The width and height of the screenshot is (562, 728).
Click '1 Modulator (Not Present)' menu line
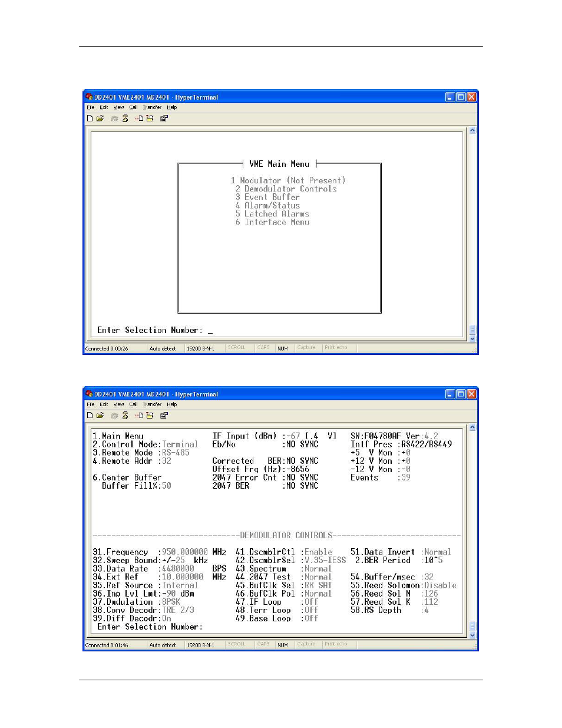[288, 180]
